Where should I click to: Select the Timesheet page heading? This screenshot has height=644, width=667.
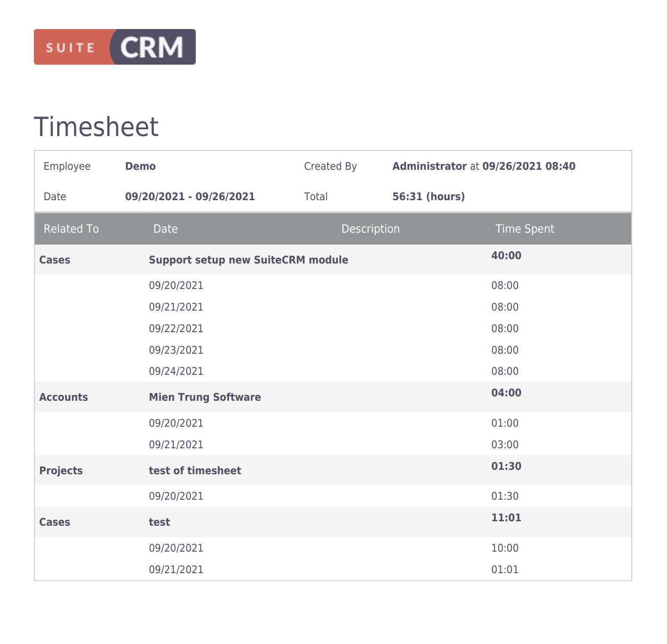click(96, 127)
